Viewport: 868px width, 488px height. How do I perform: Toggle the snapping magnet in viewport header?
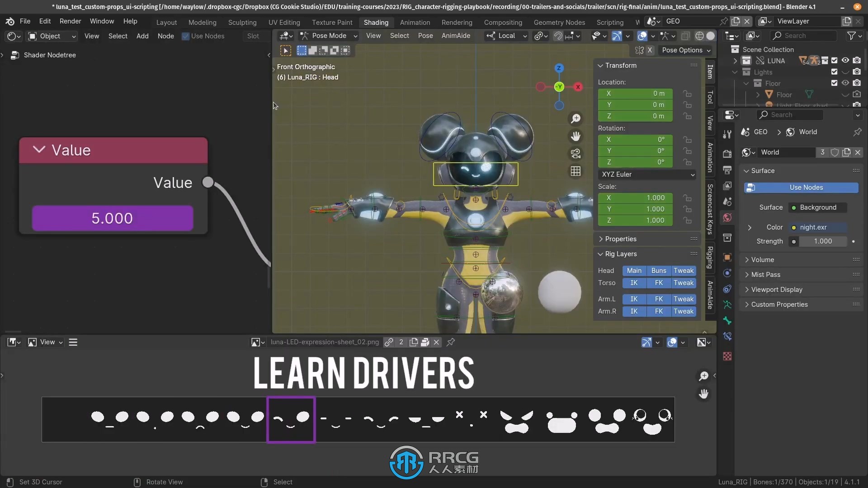click(558, 36)
